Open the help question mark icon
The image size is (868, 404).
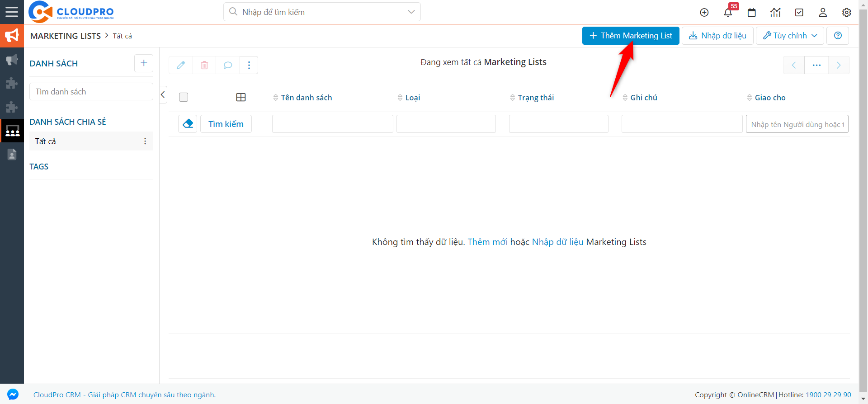click(838, 36)
